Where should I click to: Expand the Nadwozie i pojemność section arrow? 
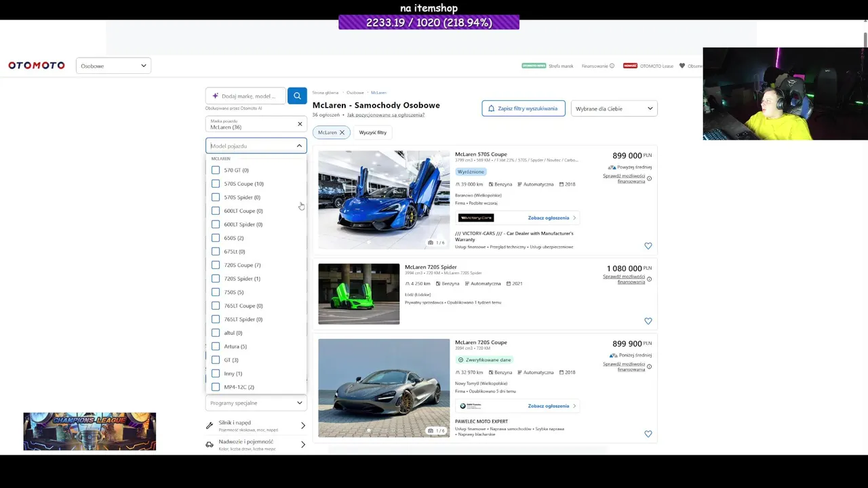click(x=302, y=445)
